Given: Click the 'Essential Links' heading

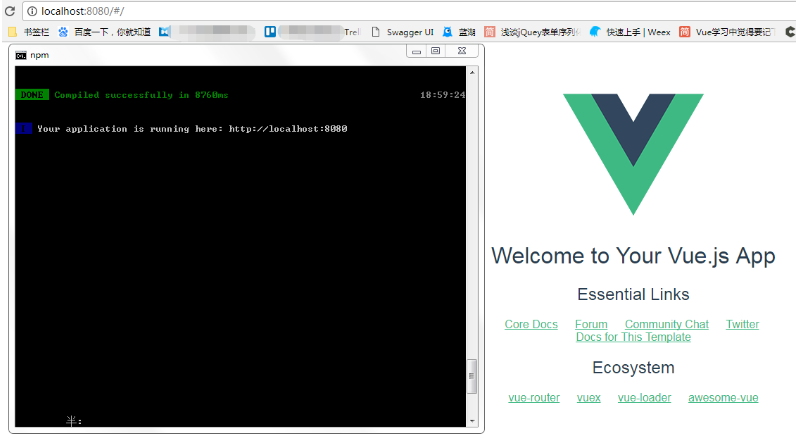Looking at the screenshot, I should click(x=633, y=294).
